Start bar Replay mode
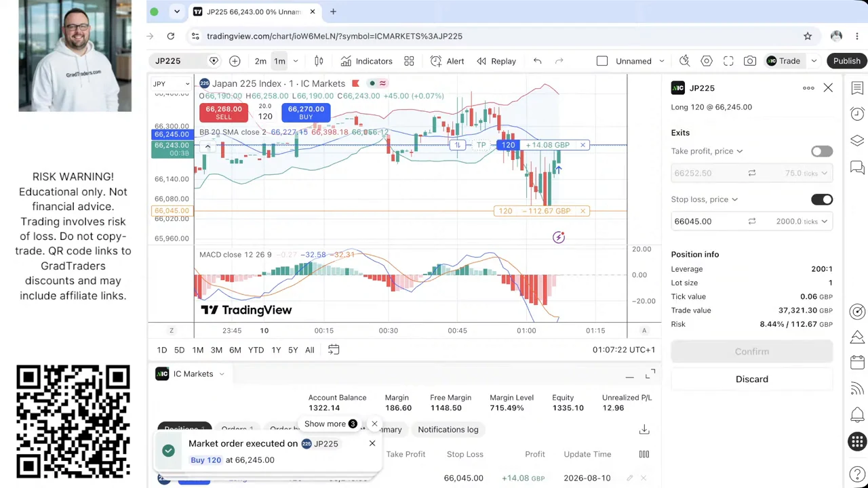868x488 pixels. [496, 61]
